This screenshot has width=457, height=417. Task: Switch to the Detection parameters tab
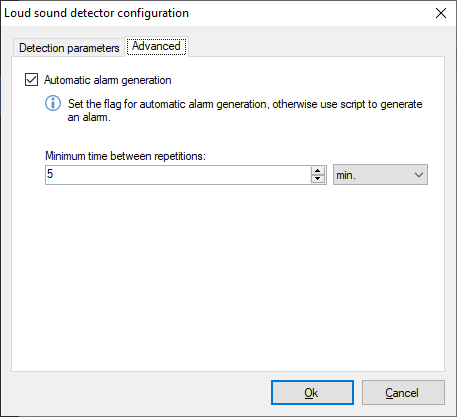[x=69, y=48]
